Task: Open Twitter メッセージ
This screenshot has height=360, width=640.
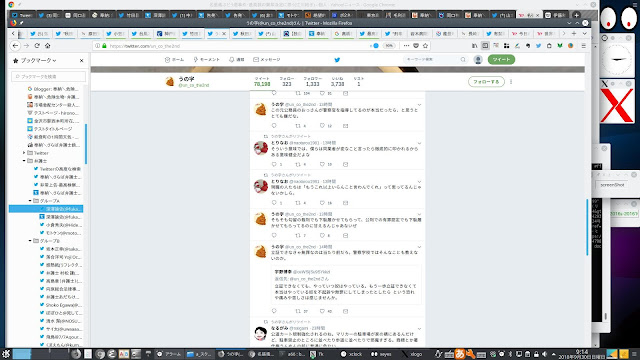Action: point(267,60)
